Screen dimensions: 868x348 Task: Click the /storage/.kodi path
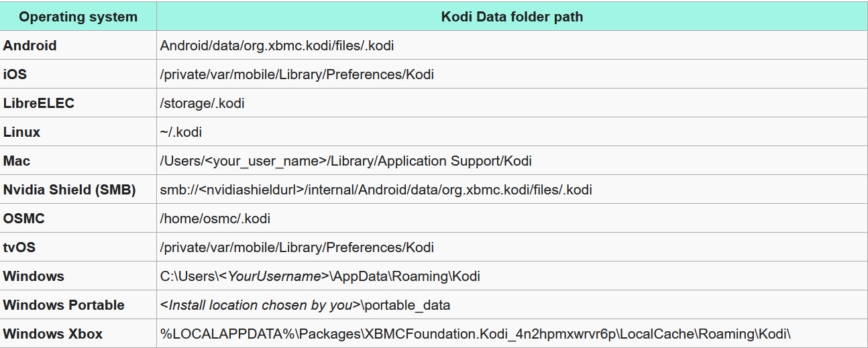coord(203,103)
